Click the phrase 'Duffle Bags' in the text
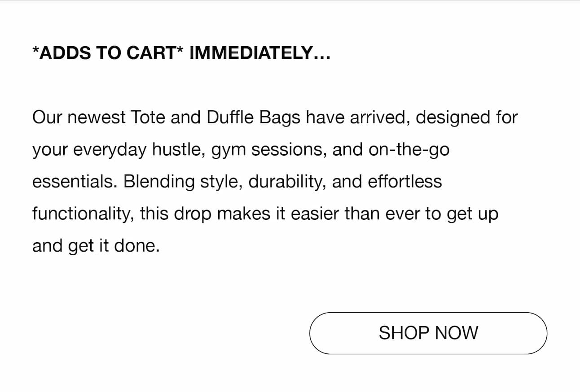 click(x=254, y=118)
